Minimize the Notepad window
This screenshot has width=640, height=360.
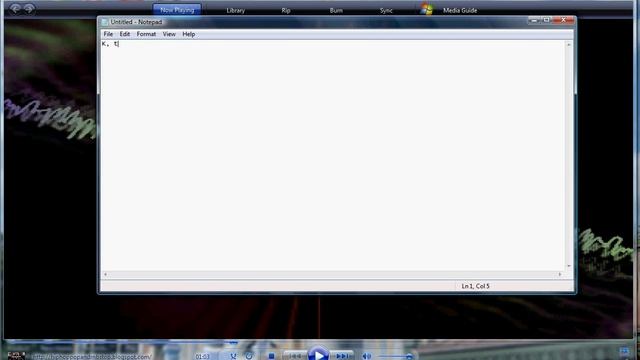point(534,20)
